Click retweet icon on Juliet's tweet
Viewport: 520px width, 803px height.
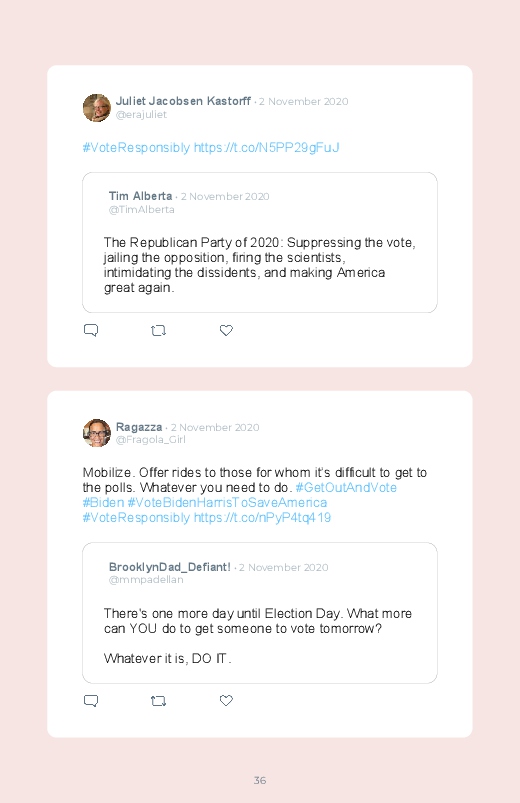158,331
